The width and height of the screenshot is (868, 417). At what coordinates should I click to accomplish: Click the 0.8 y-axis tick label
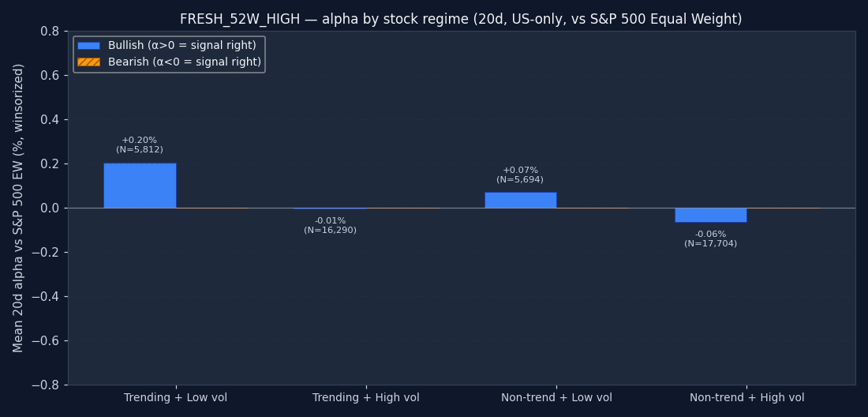tap(49, 31)
